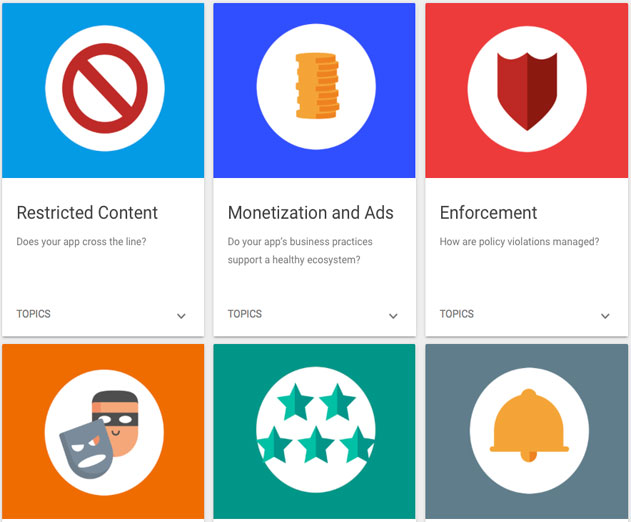Click TOPICS label under Monetization and Ads
Viewport: 631px width, 522px height.
point(245,314)
